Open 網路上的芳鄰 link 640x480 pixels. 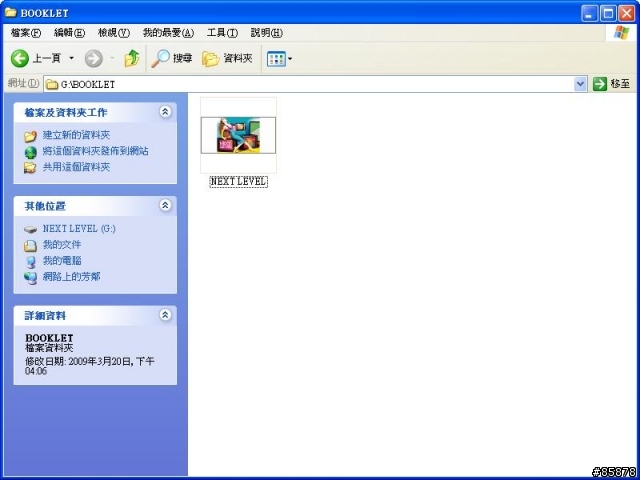click(x=71, y=277)
